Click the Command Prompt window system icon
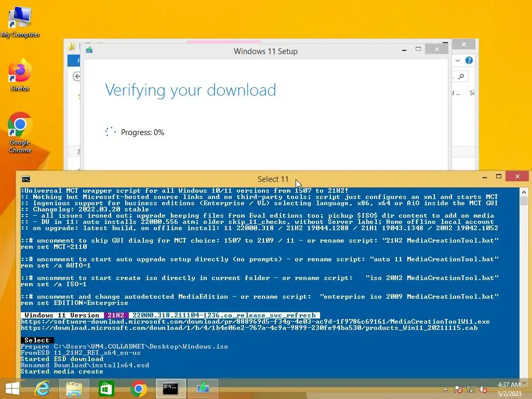Viewport: 532px width, 399px height. coord(26,179)
